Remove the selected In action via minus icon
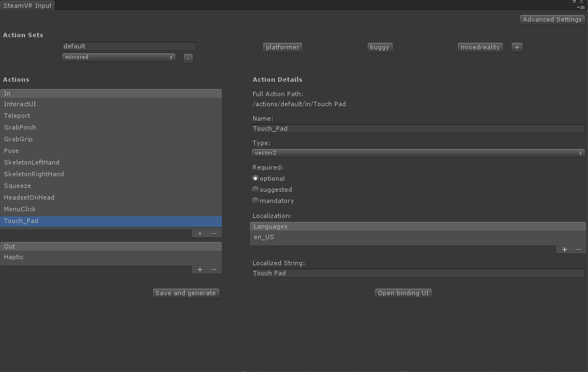 click(214, 233)
